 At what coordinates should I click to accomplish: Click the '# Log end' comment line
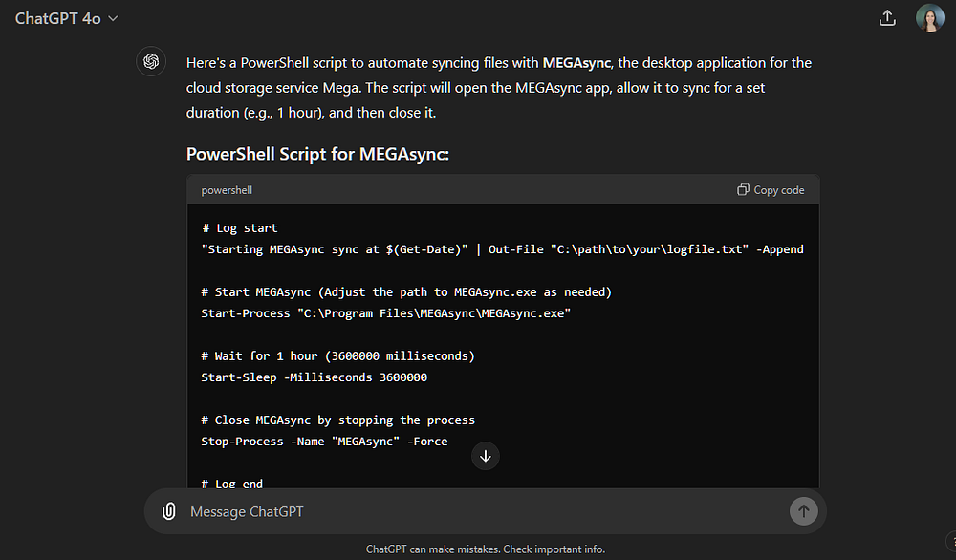pos(232,484)
